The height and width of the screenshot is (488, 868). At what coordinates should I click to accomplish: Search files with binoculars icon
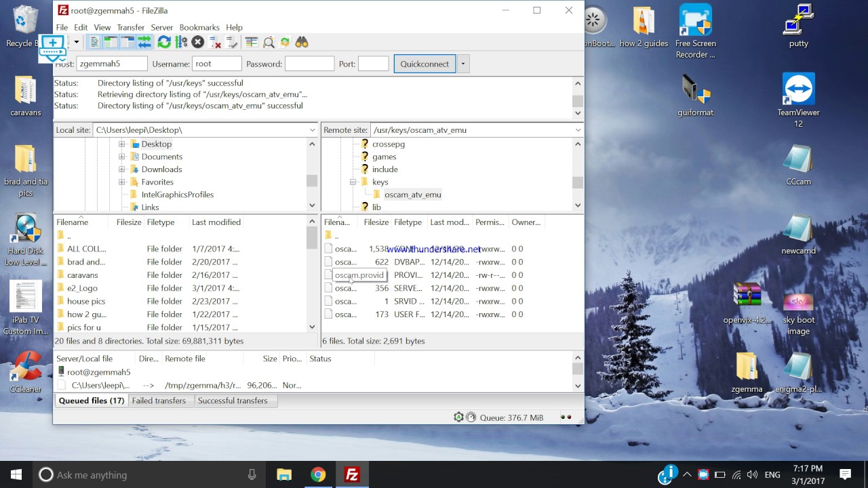coord(302,42)
